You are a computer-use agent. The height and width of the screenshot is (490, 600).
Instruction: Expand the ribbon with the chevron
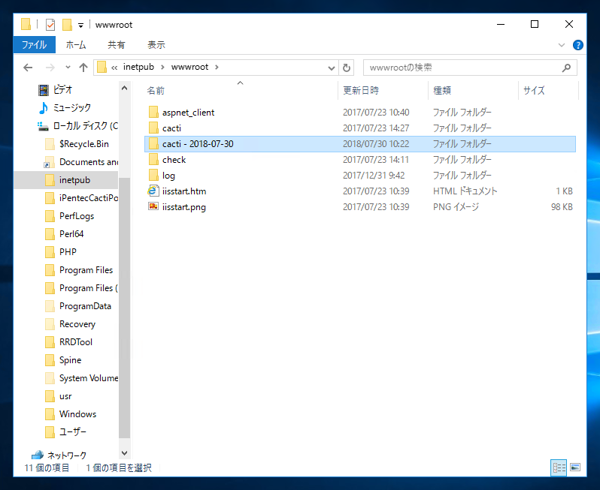[x=561, y=45]
